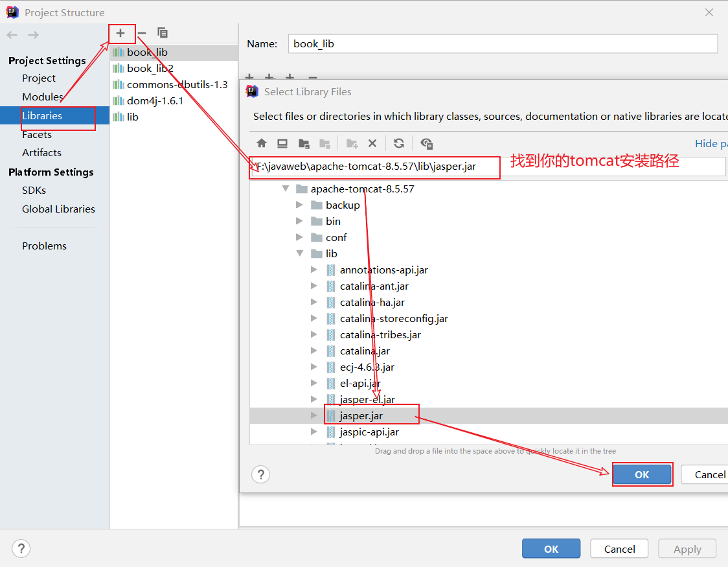Click the Project directory icon
728x567 pixels.
coord(304,143)
